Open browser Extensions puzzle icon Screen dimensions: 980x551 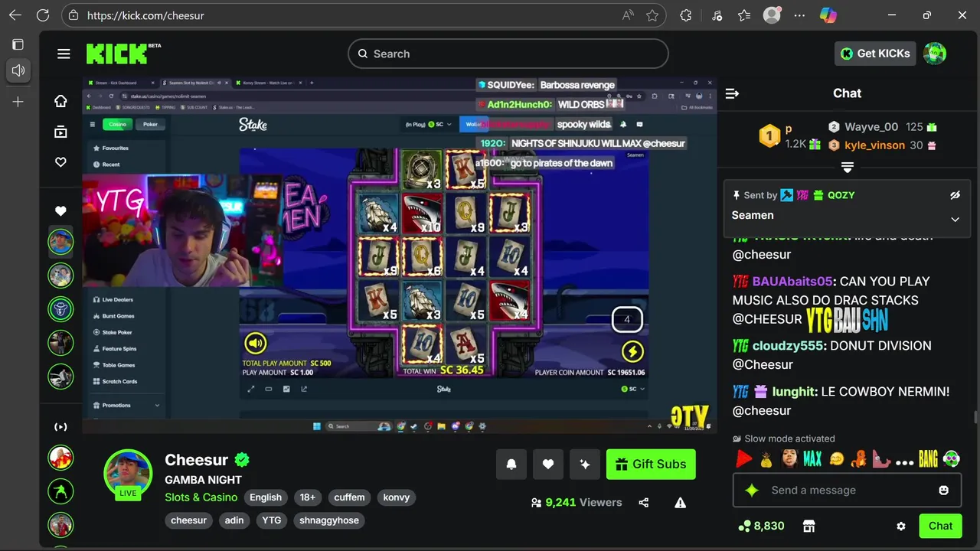point(686,15)
